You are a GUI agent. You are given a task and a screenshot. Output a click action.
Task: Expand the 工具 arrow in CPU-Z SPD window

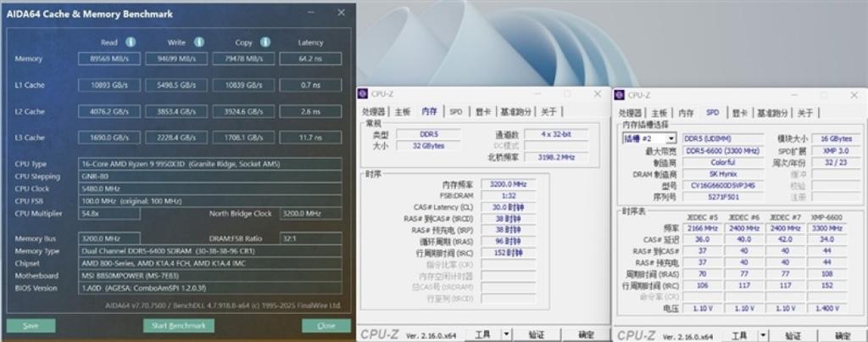click(764, 336)
